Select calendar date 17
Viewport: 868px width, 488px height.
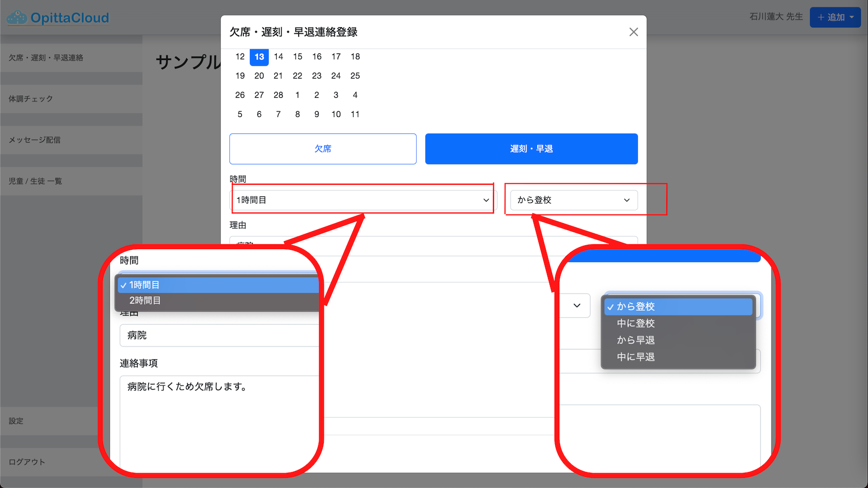(x=336, y=57)
